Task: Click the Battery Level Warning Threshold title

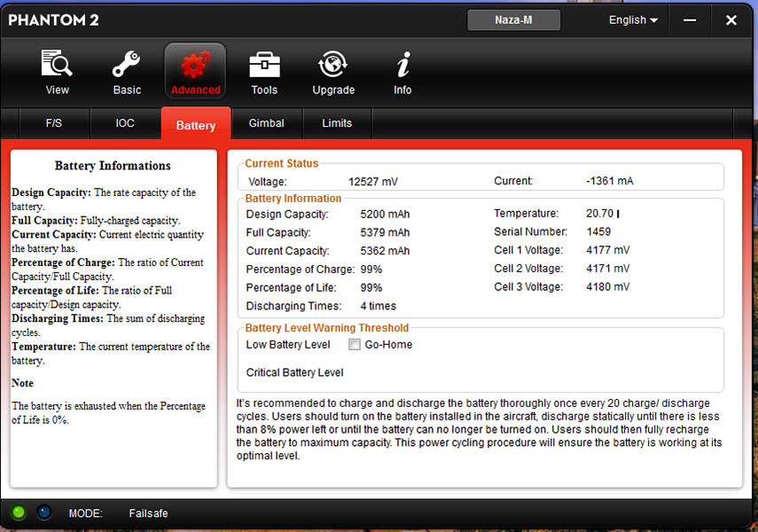Action: point(327,328)
